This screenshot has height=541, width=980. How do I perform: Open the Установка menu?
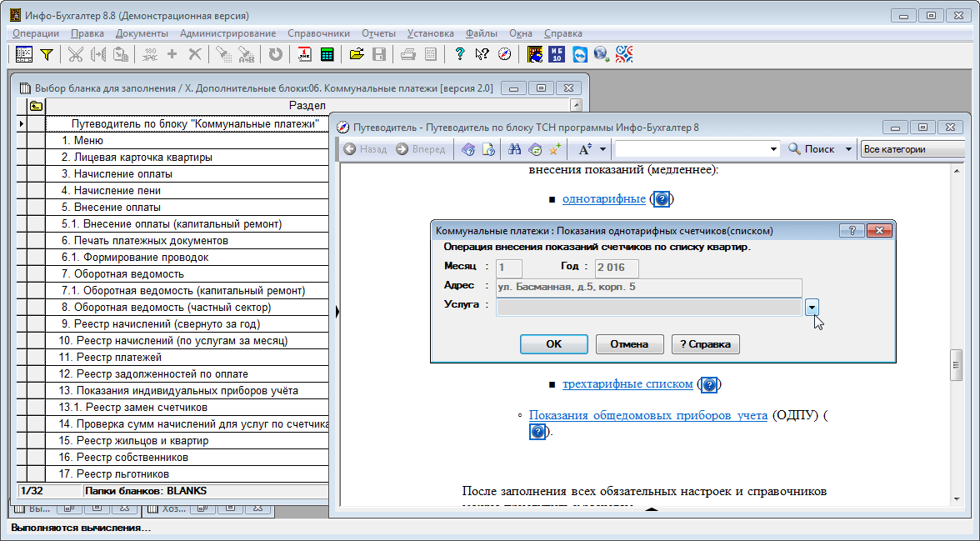pyautogui.click(x=431, y=33)
